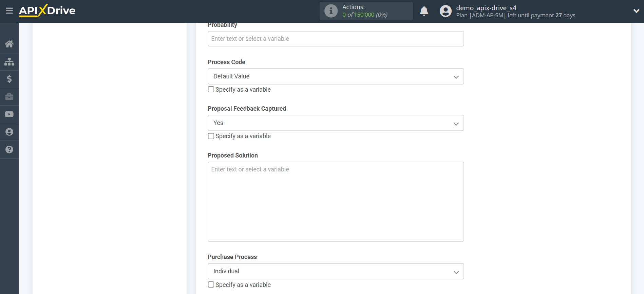Check Specify as a variable under Purchase Process
644x294 pixels.
pyautogui.click(x=211, y=284)
